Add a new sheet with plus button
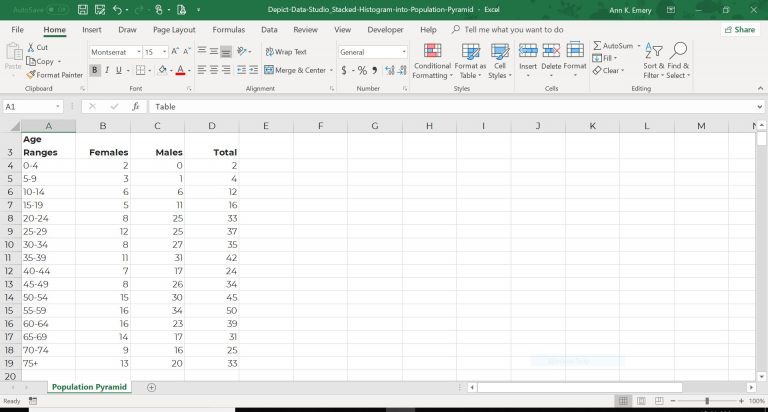The height and width of the screenshot is (412, 768). [152, 387]
